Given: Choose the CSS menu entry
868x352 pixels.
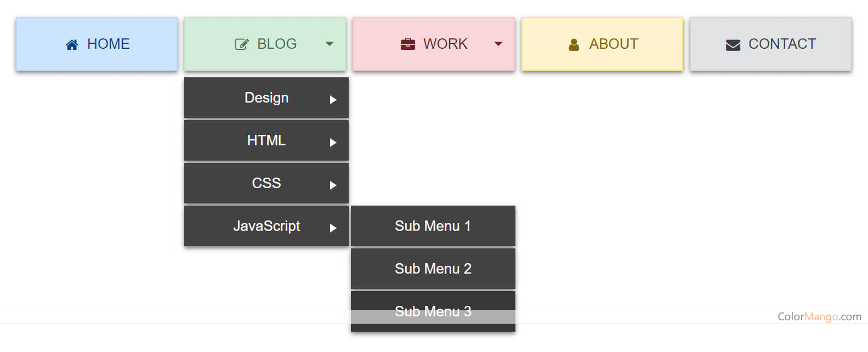Looking at the screenshot, I should click(266, 183).
